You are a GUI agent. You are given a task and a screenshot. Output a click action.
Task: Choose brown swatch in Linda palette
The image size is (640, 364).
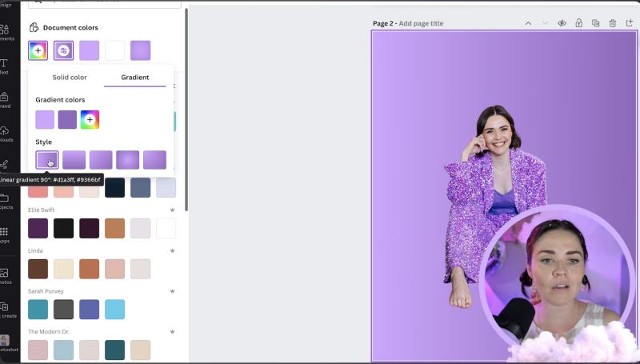coord(38,269)
